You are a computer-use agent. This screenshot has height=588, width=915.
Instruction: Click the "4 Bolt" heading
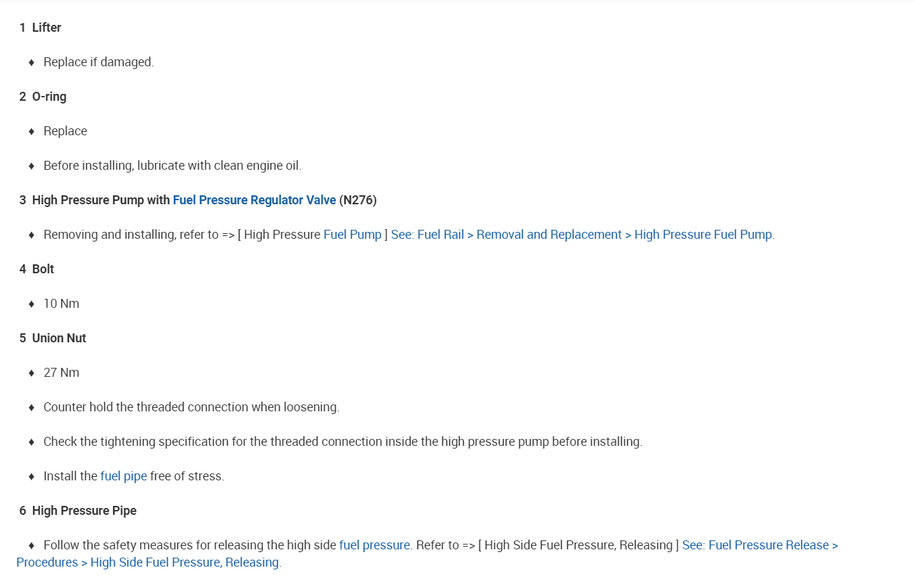(37, 269)
